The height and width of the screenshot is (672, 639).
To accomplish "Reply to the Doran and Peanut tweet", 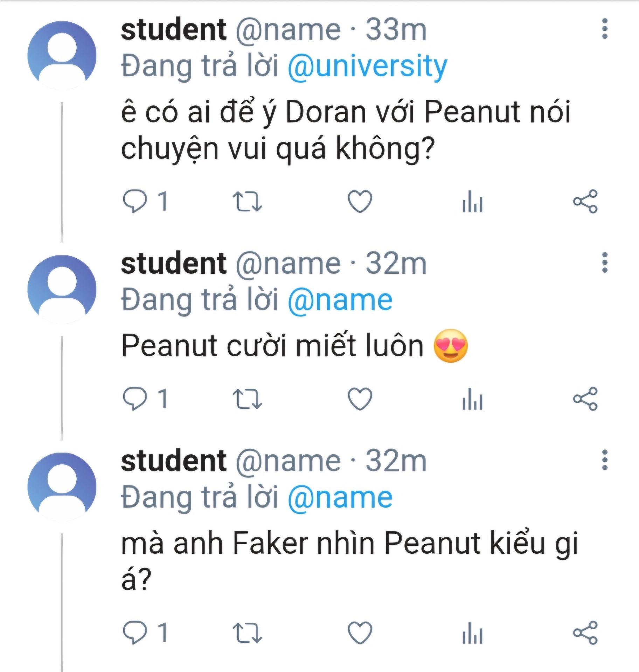I will point(134,201).
